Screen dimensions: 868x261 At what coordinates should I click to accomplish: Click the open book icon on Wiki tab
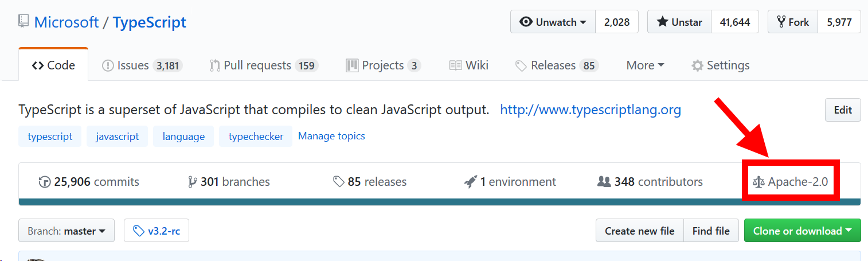456,65
